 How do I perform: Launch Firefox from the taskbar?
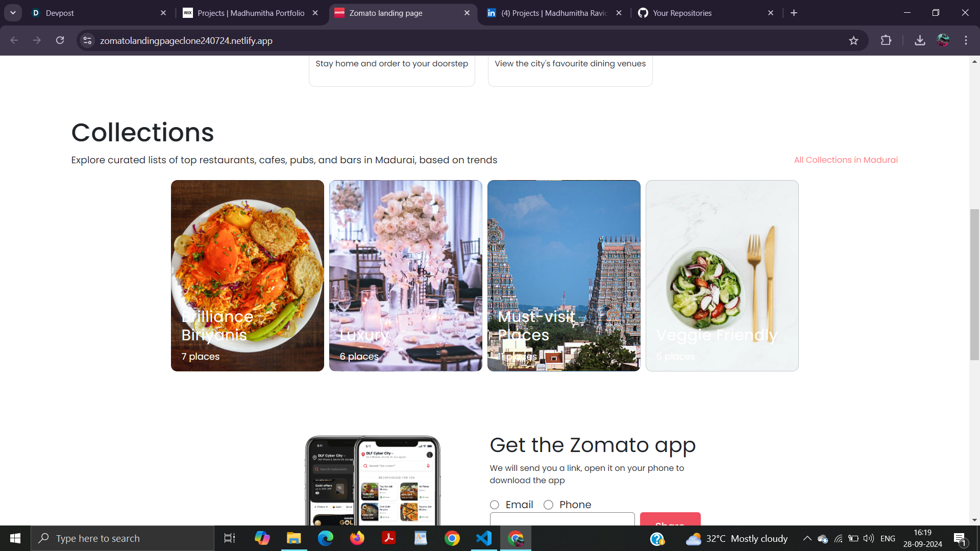pos(357,538)
